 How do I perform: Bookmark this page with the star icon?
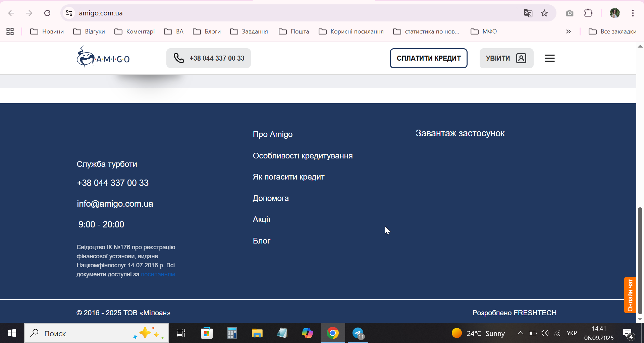pyautogui.click(x=544, y=13)
